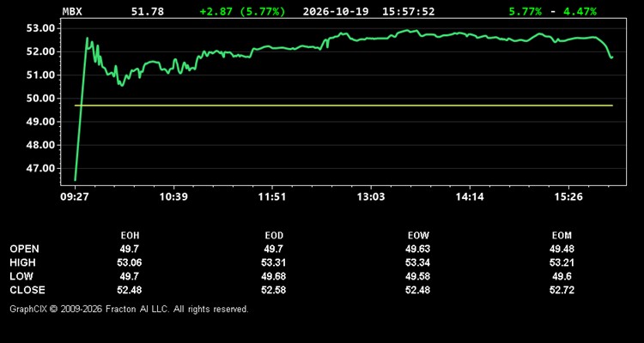
Task: Click the 53.00 y-axis label
Action: point(39,28)
